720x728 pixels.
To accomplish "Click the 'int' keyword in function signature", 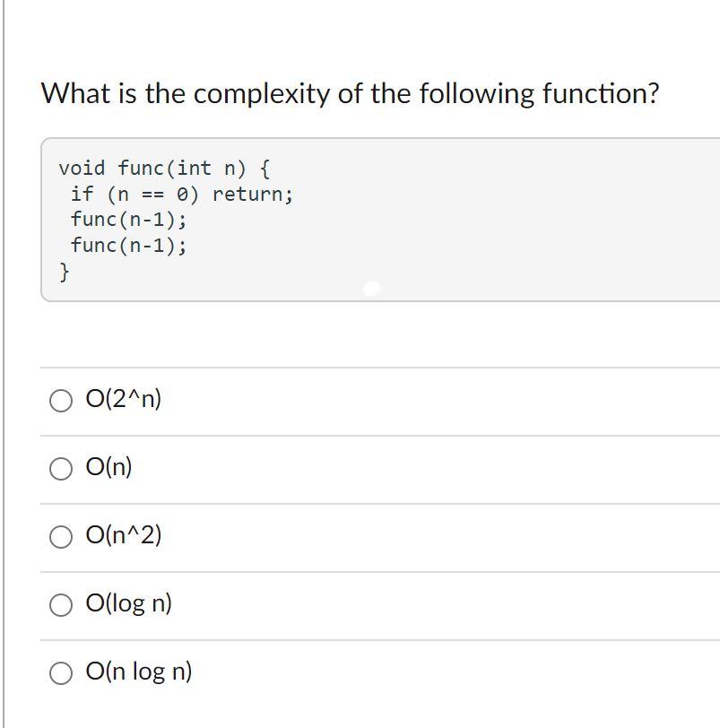I will tap(194, 168).
